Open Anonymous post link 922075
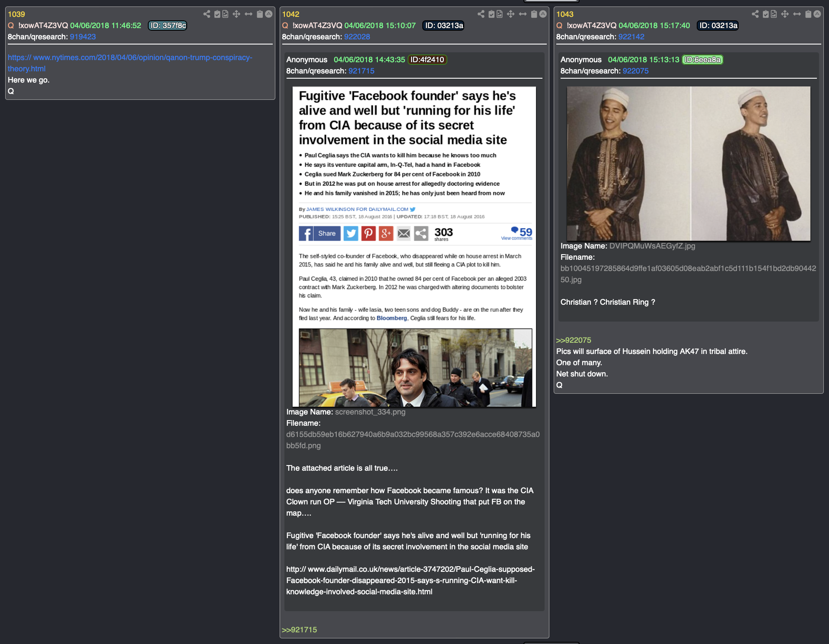This screenshot has height=644, width=829. tap(635, 71)
